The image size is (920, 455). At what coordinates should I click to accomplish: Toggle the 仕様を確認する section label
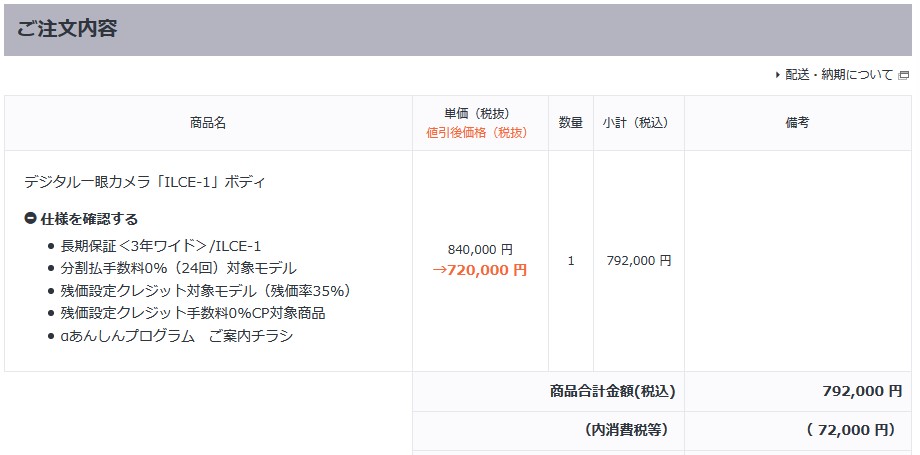tap(89, 219)
